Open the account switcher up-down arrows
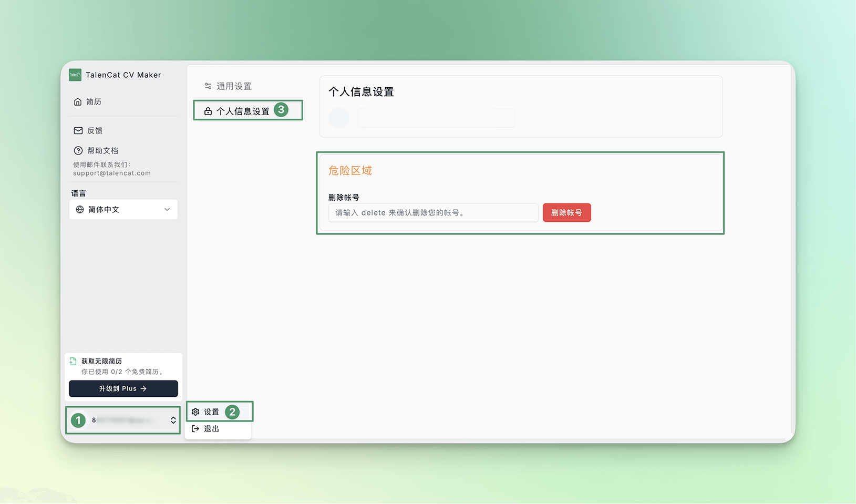 coord(173,420)
